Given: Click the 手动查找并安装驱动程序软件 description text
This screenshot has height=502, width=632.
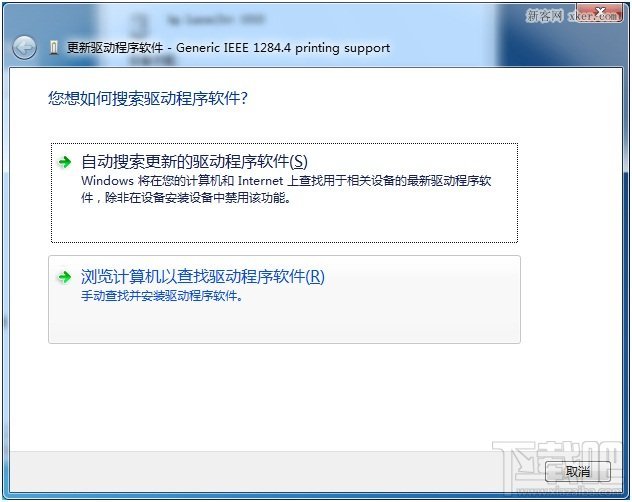Looking at the screenshot, I should click(x=162, y=296).
